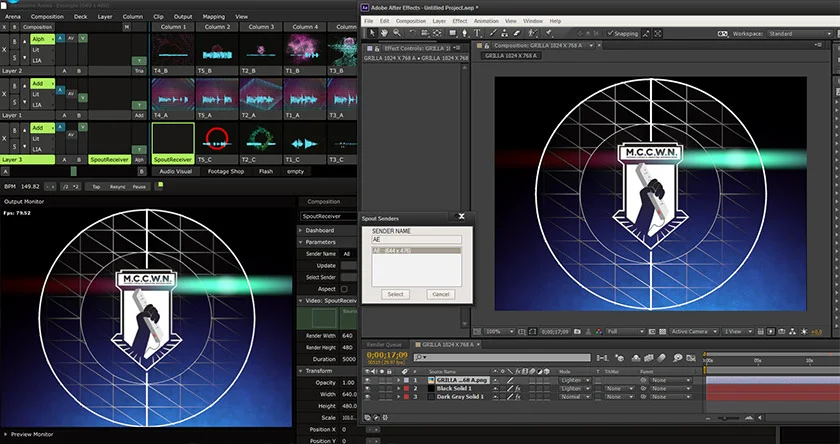
Task: Enable Frame Blending icon in the timeline
Action: tap(649, 358)
